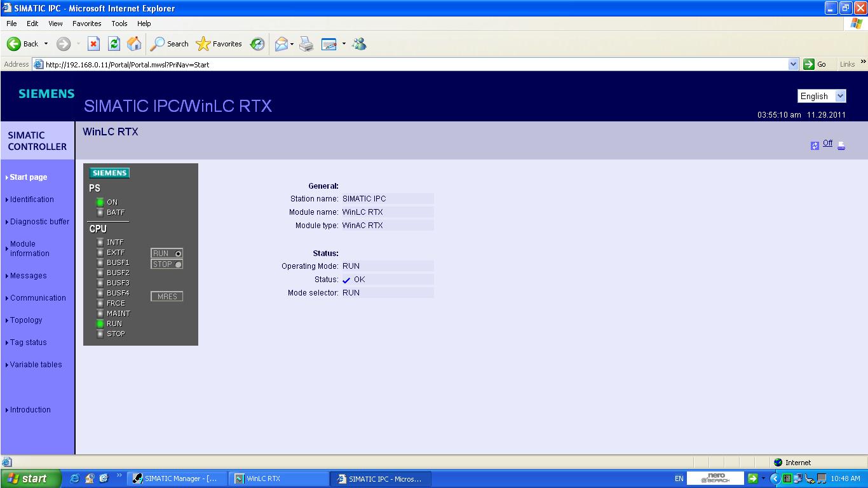Screen dimensions: 868x488
Task: Go to the Identification page
Action: click(x=32, y=200)
